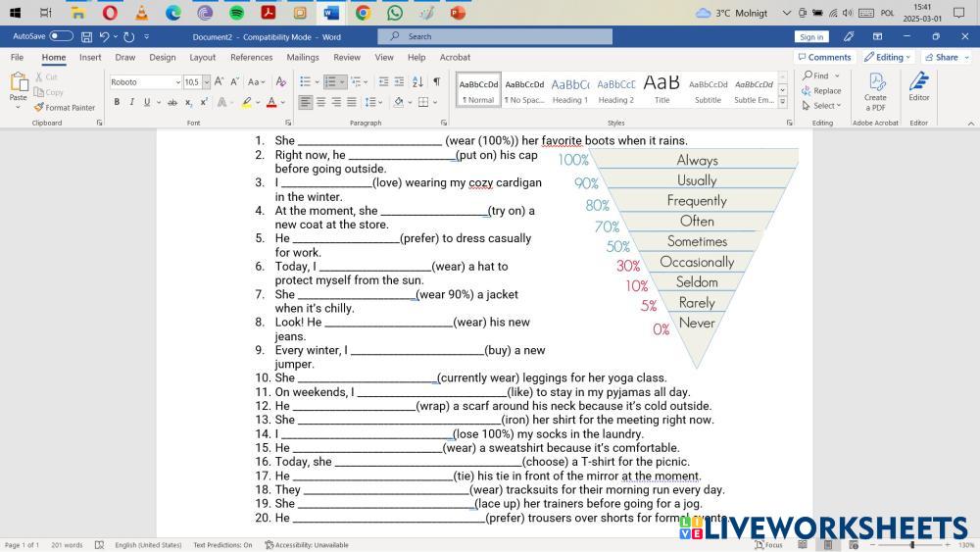Toggle italic formatting
This screenshot has height=552, width=980.
pos(131,102)
